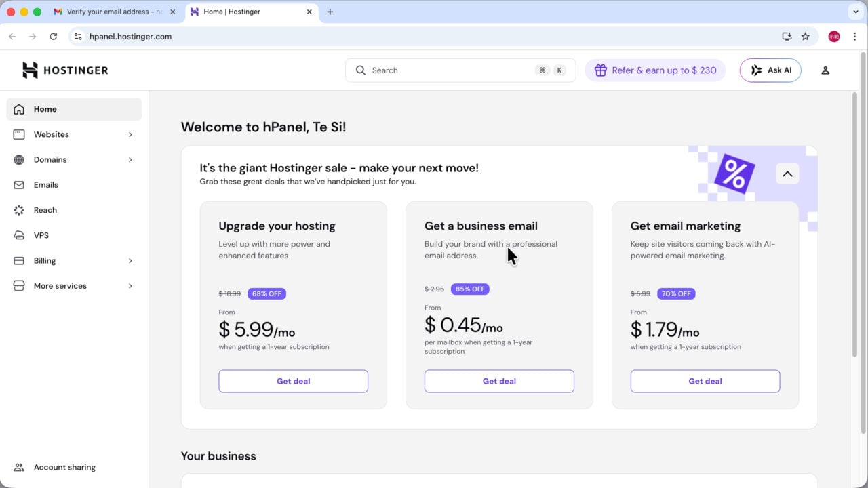Click the Websites sidebar icon

[19, 134]
